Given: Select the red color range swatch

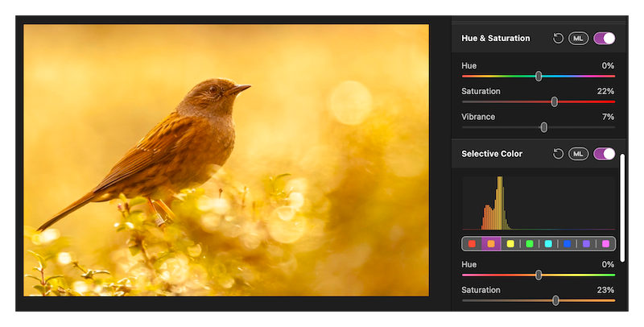Looking at the screenshot, I should coord(472,244).
